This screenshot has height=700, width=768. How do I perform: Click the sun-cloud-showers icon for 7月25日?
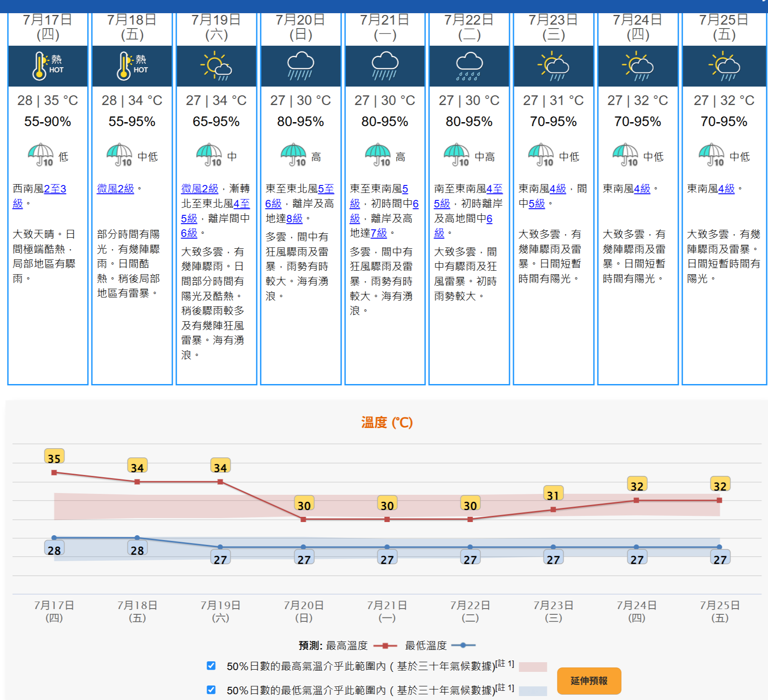click(x=724, y=66)
